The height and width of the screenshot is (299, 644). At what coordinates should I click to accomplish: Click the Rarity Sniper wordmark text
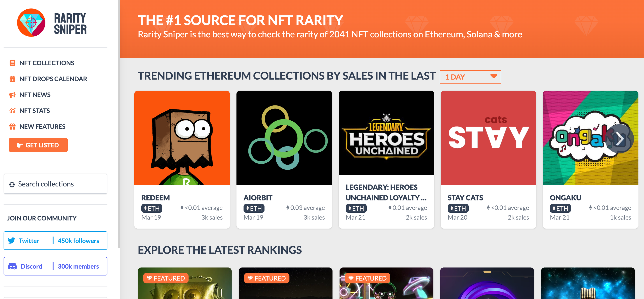coord(70,23)
